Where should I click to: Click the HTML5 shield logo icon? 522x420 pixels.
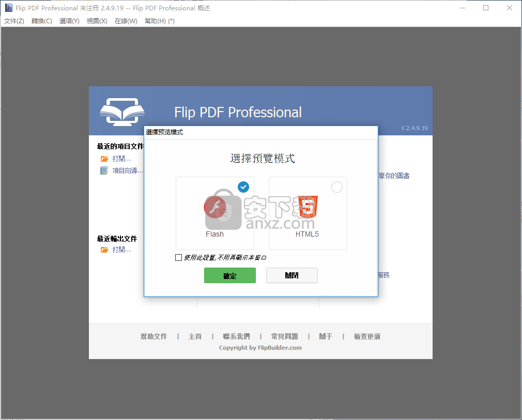pyautogui.click(x=308, y=207)
